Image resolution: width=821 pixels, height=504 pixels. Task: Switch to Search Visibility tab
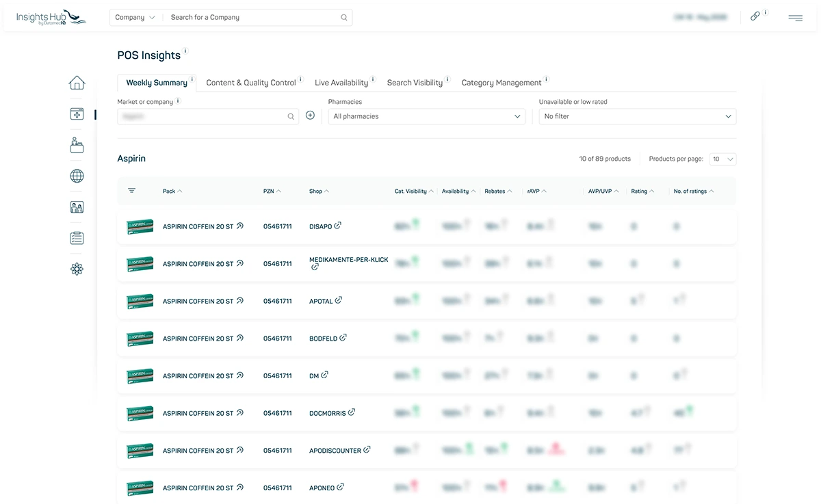(x=415, y=83)
